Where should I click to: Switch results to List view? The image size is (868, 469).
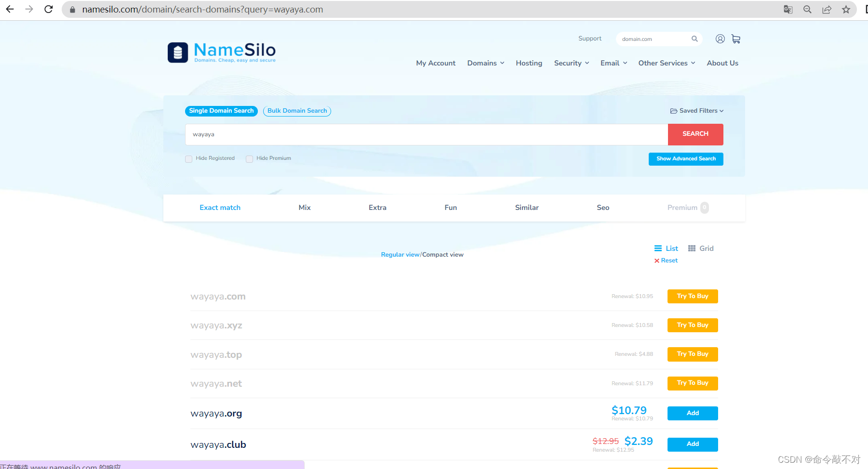(666, 248)
